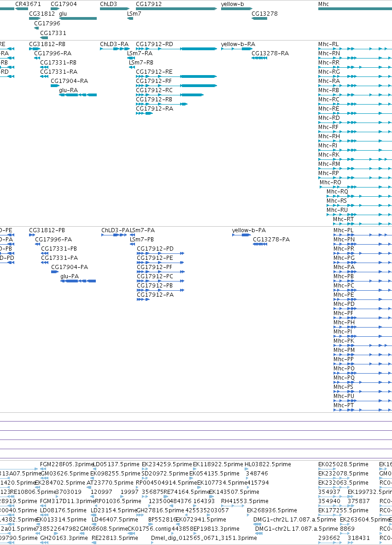The image size is (392, 545).
Task: Select EST HL03822.5prime label
Action: click(268, 464)
